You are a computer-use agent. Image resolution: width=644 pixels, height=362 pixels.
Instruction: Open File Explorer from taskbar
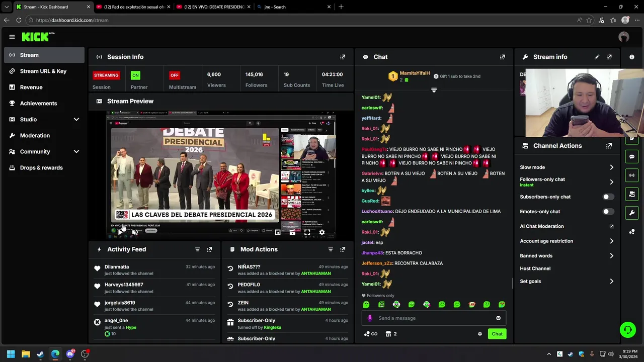click(26, 354)
